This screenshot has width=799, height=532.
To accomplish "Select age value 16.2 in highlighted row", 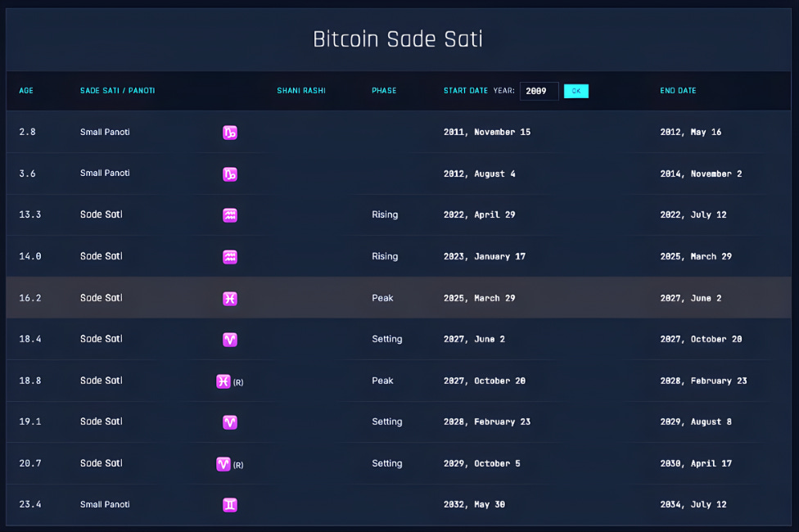I will [x=30, y=298].
